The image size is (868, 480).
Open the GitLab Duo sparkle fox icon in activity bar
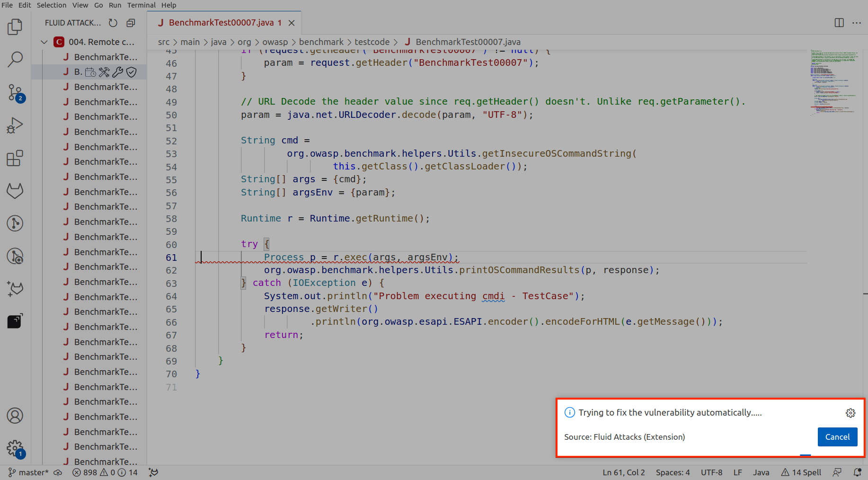tap(15, 289)
